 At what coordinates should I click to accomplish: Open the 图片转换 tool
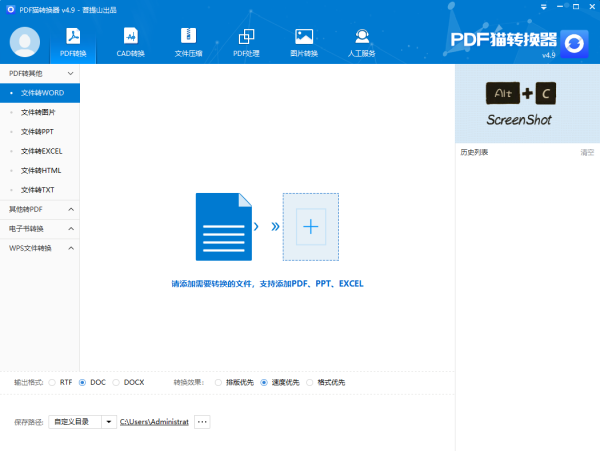point(304,43)
